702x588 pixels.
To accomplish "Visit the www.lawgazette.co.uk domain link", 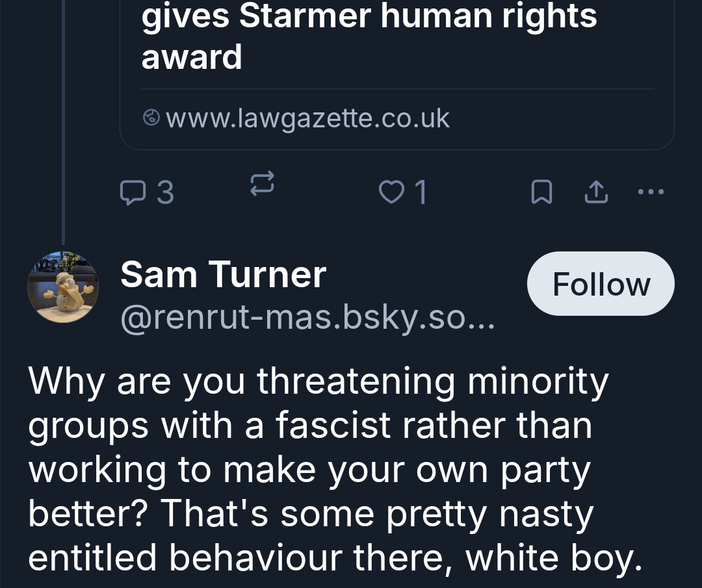I will (307, 118).
